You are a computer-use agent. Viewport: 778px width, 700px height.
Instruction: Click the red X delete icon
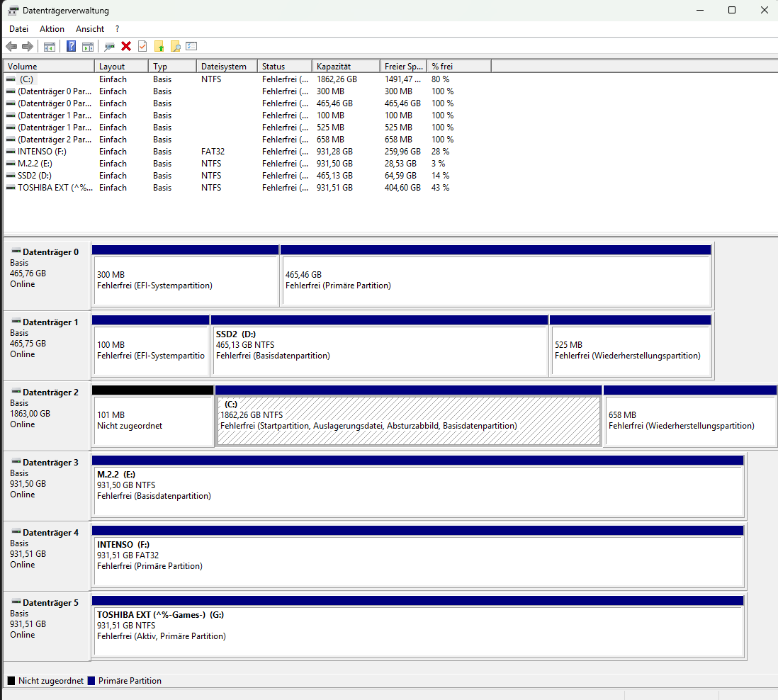click(126, 46)
